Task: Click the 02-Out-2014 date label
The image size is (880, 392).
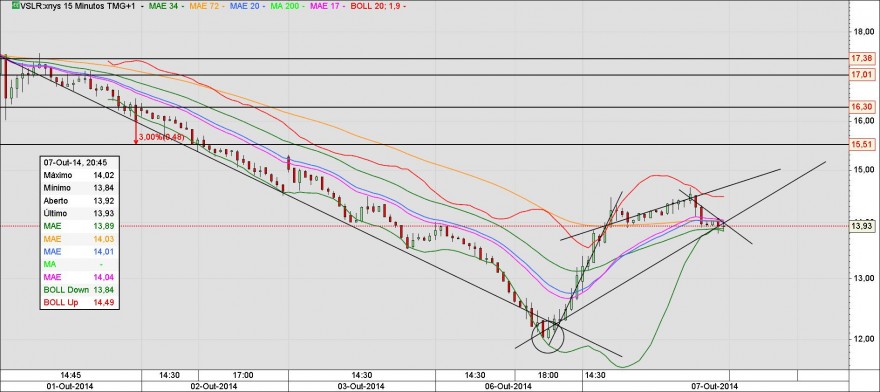Action: (214, 386)
